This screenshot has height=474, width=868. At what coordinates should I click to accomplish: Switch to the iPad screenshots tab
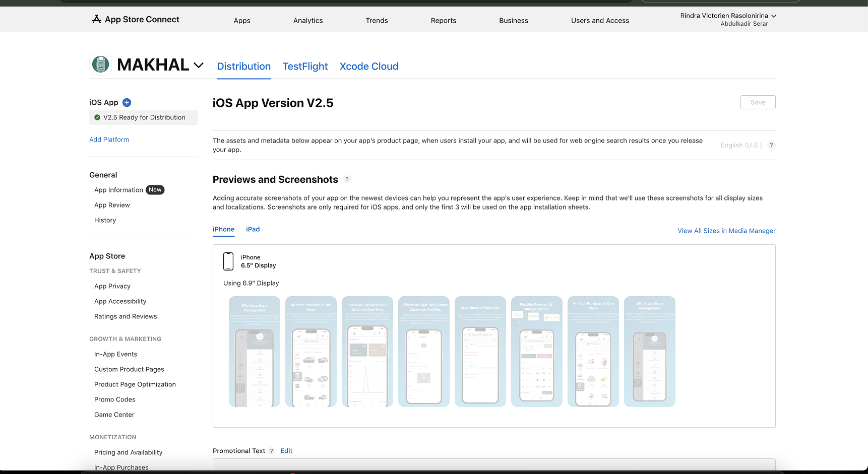click(253, 229)
